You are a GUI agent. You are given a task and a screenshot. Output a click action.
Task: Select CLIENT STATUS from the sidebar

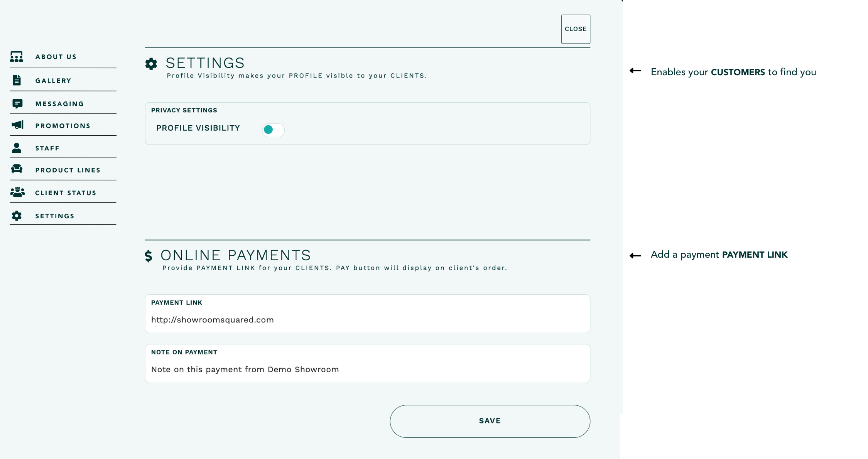click(x=66, y=192)
